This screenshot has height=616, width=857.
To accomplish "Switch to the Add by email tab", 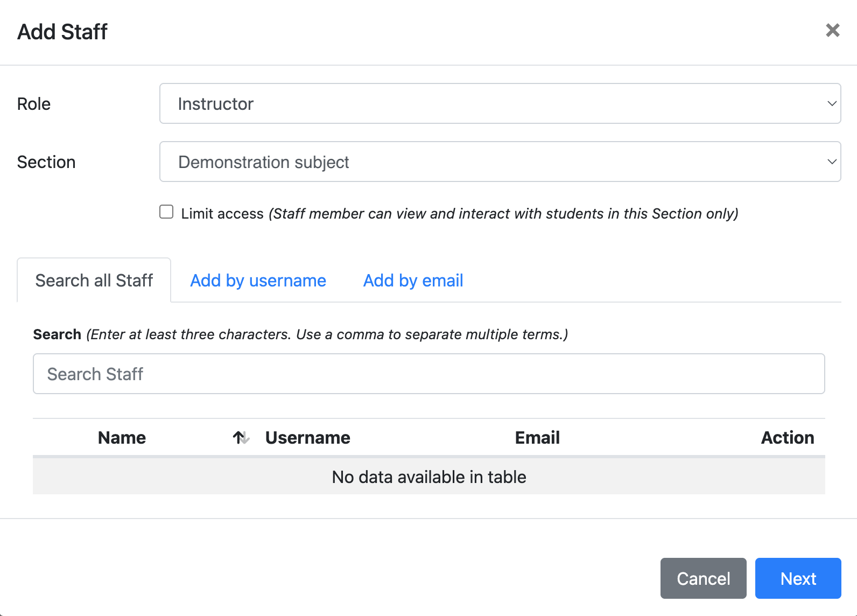I will coord(413,280).
